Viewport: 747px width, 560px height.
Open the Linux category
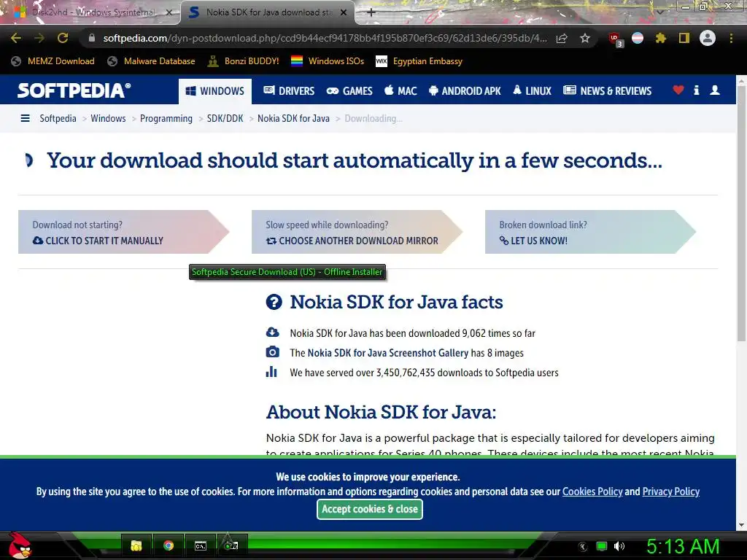pyautogui.click(x=532, y=91)
